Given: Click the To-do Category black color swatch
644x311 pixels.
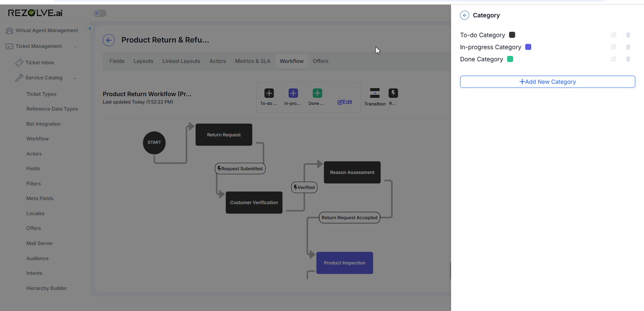Looking at the screenshot, I should pos(512,35).
